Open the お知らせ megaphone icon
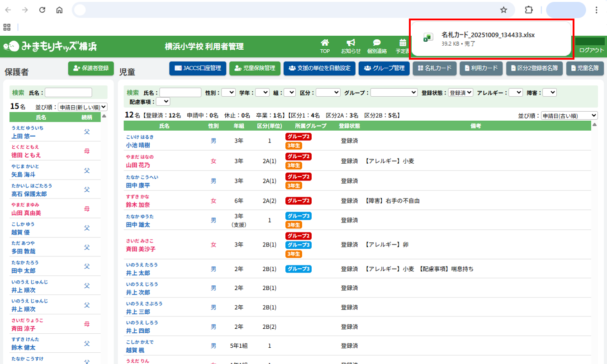Viewport: 607px width, 364px height. [x=351, y=43]
